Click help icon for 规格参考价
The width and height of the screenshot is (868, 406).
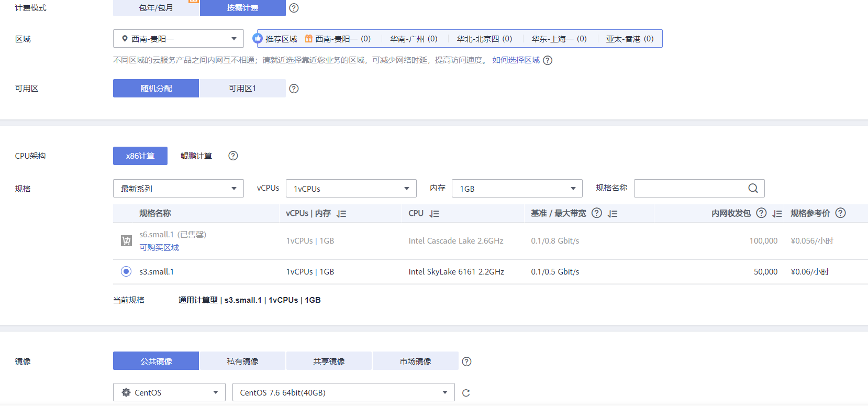[x=841, y=213]
